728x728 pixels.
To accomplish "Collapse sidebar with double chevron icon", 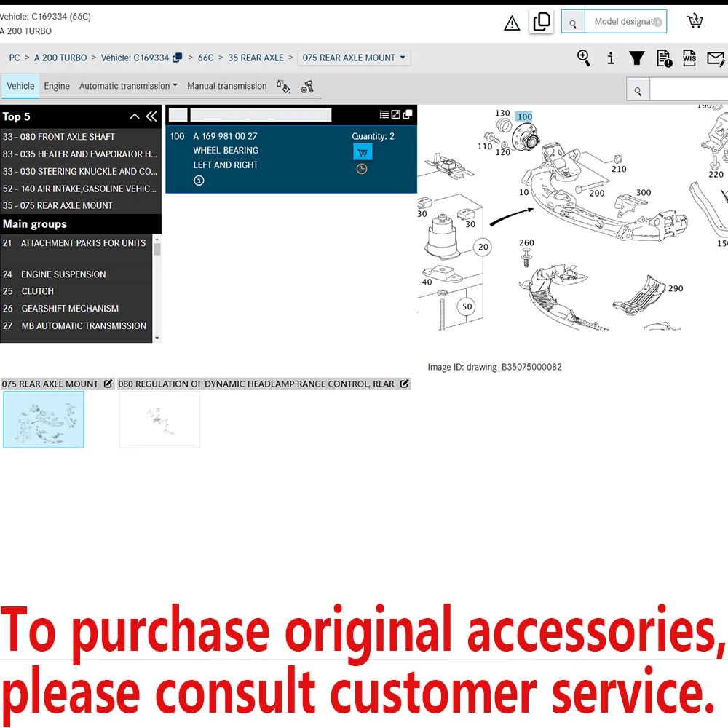I will coord(151,116).
